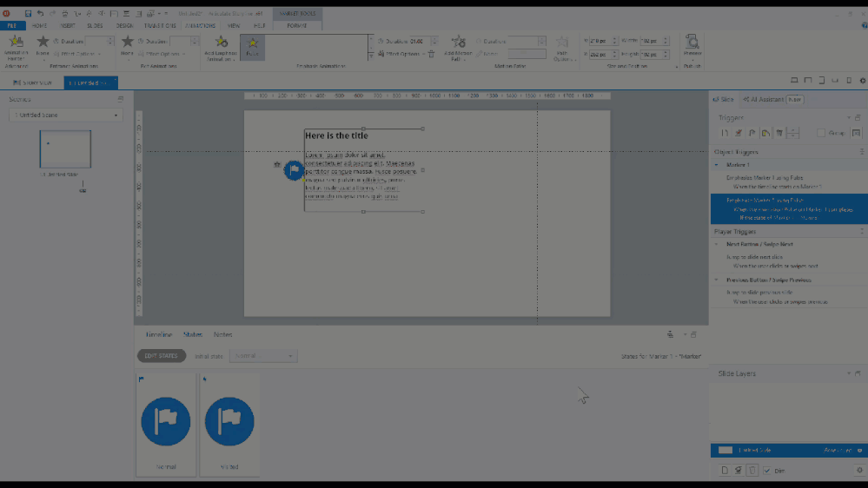The image size is (868, 488).
Task: Switch to Story View
Action: click(x=33, y=82)
